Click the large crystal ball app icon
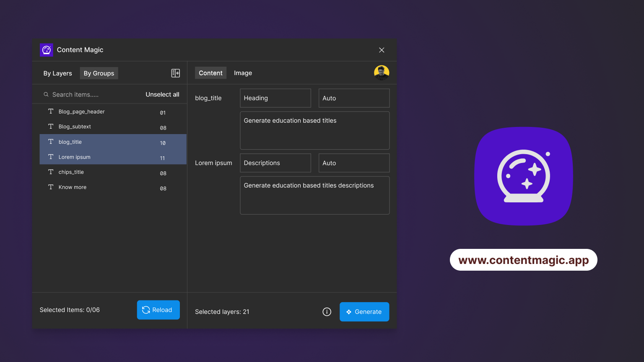644x362 pixels. coord(524,176)
